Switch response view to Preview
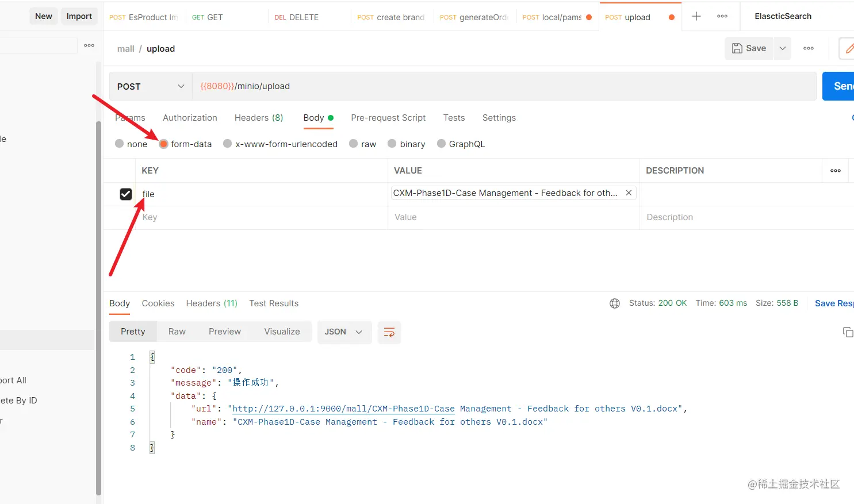The image size is (854, 504). [225, 332]
